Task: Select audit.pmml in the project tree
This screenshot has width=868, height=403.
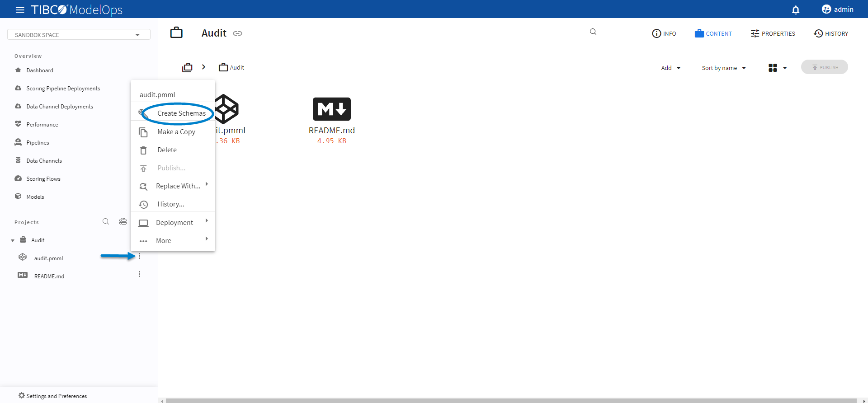Action: point(49,258)
